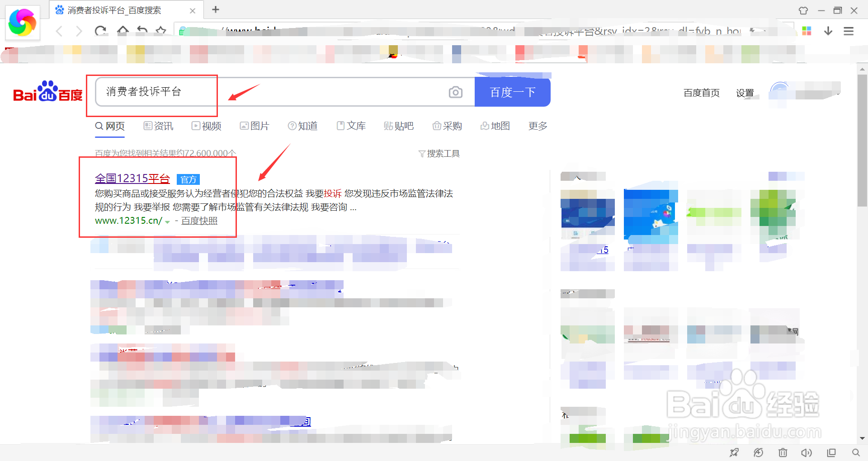Switch to the 资讯 search tab
This screenshot has width=868, height=461.
(x=159, y=126)
